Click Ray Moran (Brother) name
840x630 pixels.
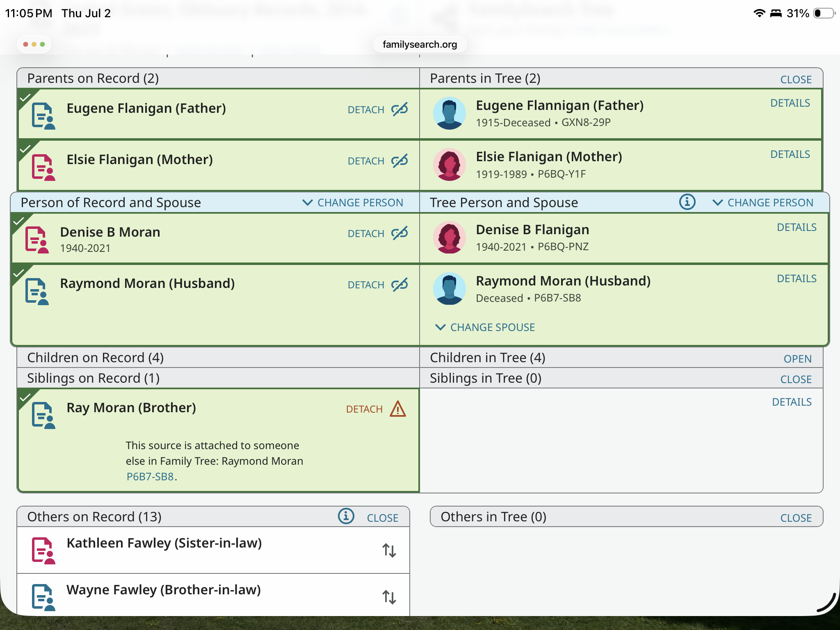pyautogui.click(x=131, y=408)
